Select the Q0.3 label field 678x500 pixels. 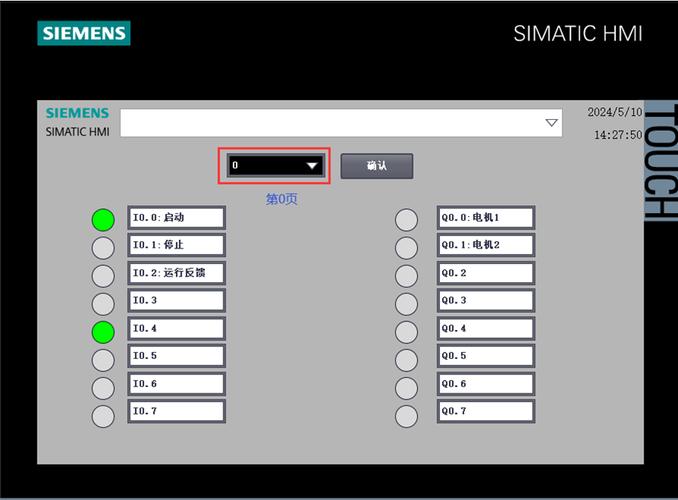coord(486,301)
